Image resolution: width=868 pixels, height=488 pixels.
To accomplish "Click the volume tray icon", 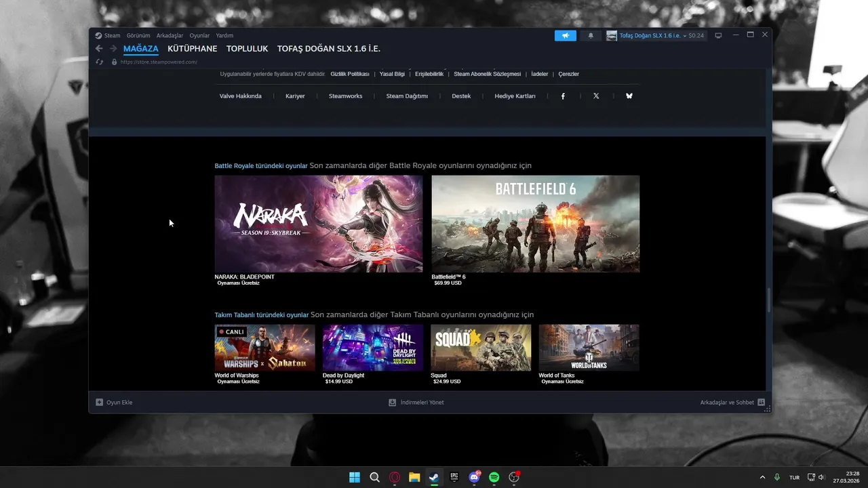I will (821, 477).
